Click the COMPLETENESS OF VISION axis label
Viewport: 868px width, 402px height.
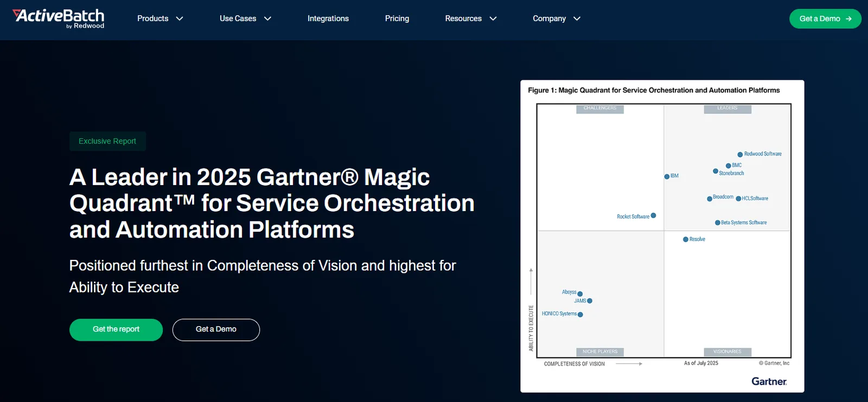[575, 364]
